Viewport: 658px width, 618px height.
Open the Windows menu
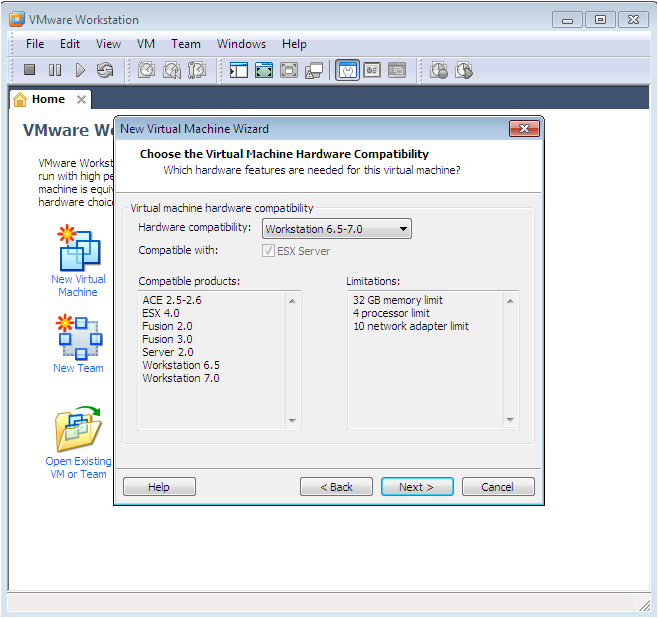click(241, 44)
